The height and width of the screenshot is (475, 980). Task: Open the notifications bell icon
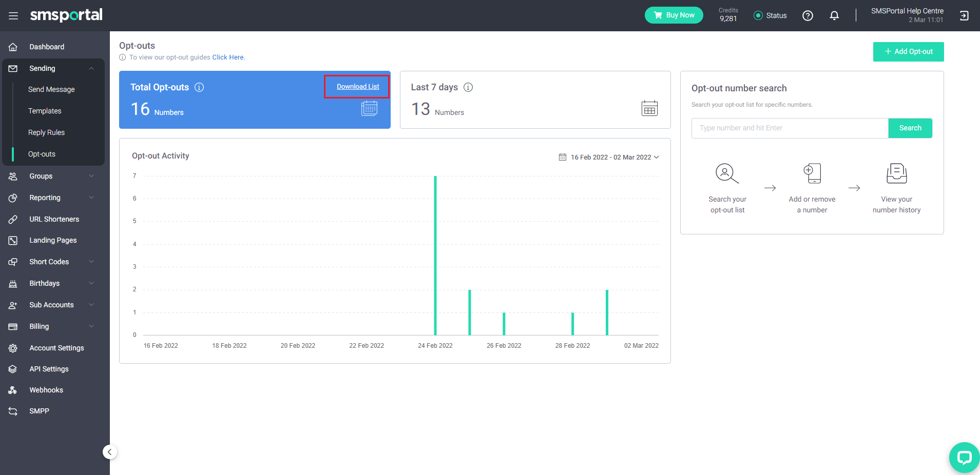click(x=834, y=16)
